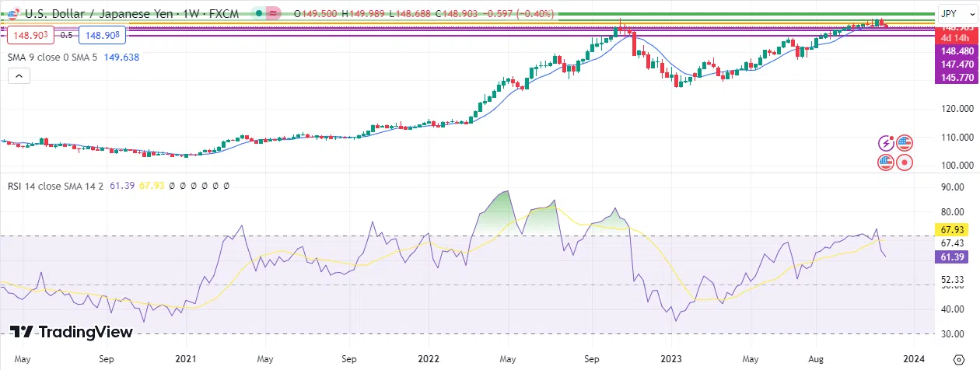This screenshot has height=370, width=980.
Task: Click the red 4d 14h countdown label
Action: coord(954,37)
